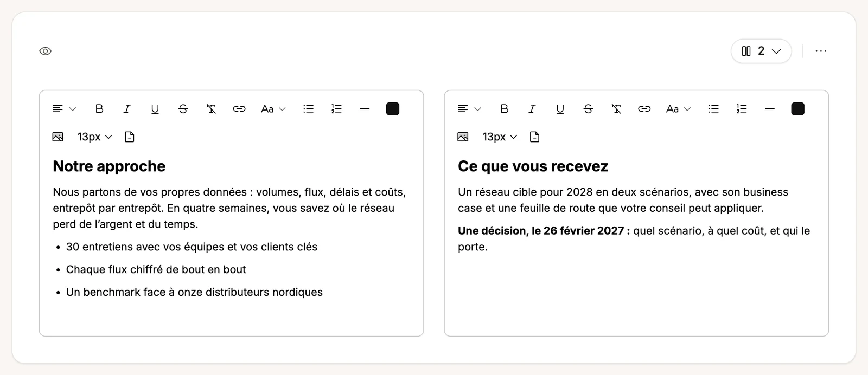Toggle numbered list in Ce que vous recevez editor
The height and width of the screenshot is (375, 868).
[x=742, y=109]
